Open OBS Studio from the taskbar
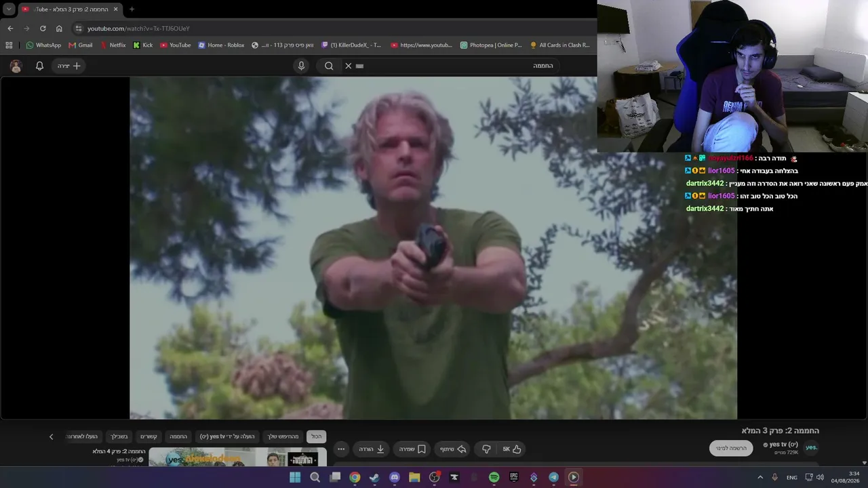868x488 pixels. click(x=435, y=477)
